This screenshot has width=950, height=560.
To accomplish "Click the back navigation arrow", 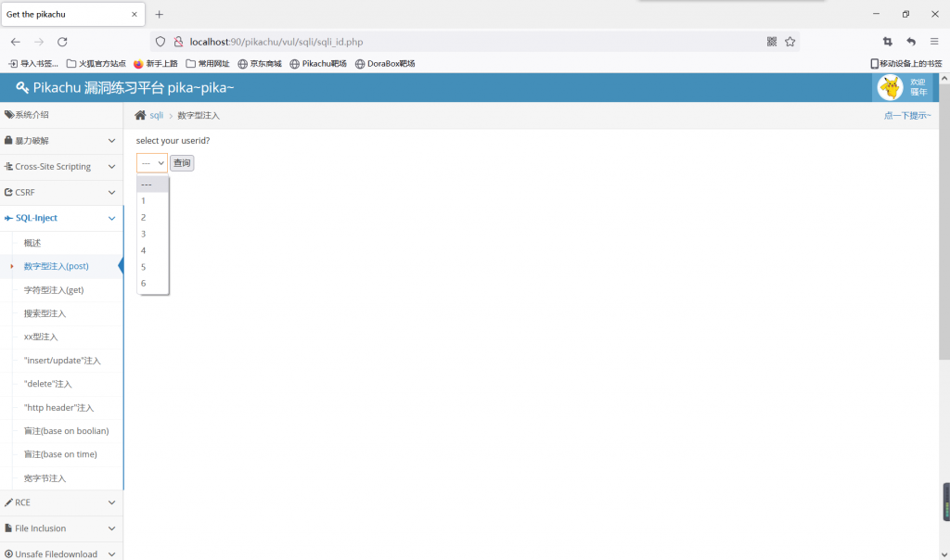I will click(x=16, y=42).
